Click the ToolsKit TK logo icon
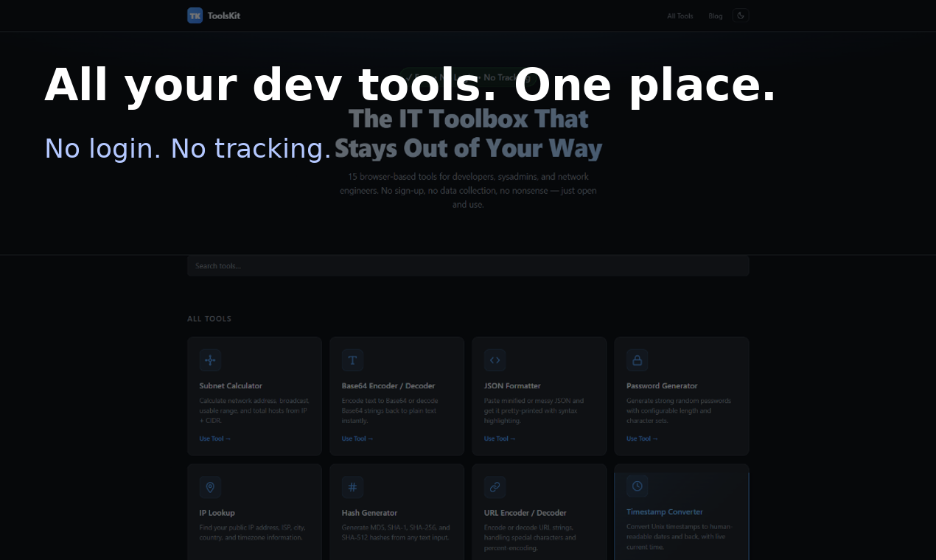 pyautogui.click(x=195, y=15)
